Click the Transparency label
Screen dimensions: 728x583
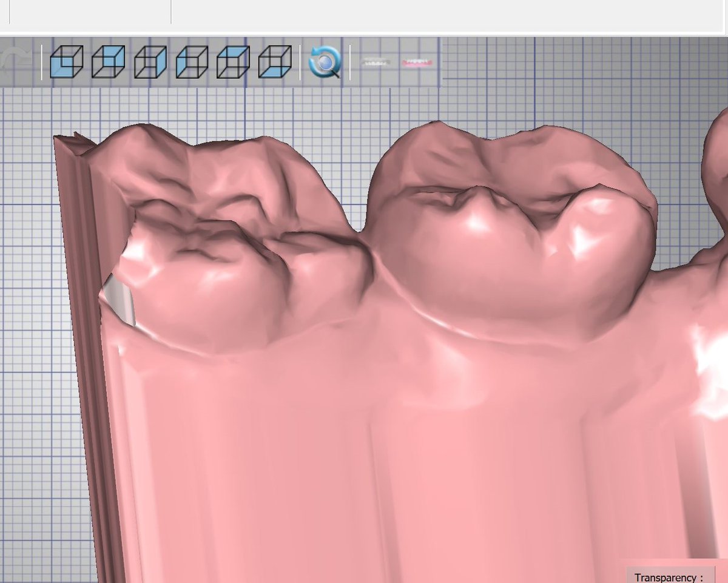coord(669,578)
